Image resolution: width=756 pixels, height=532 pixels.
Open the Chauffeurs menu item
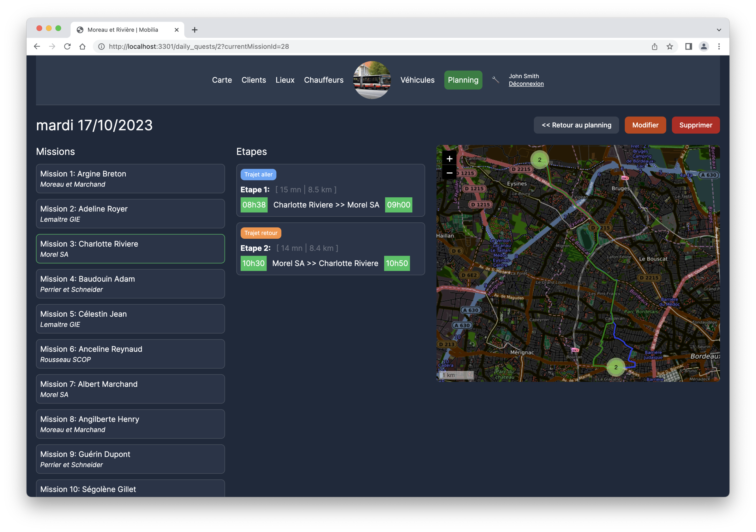point(323,80)
